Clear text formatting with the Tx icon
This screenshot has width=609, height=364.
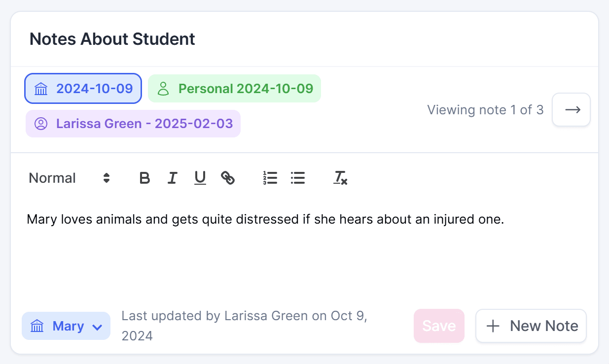point(340,178)
